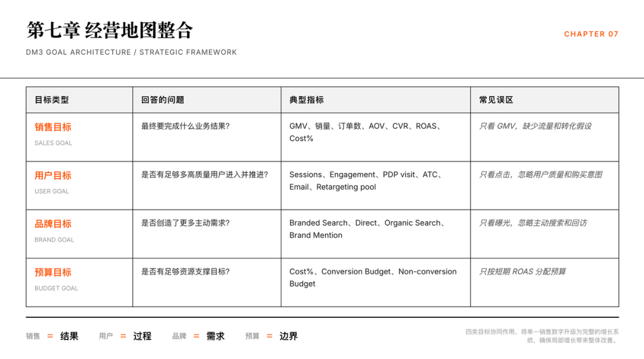Click the BRAND GOAL sublabel
Viewport: 644px width, 359px height.
pos(54,240)
